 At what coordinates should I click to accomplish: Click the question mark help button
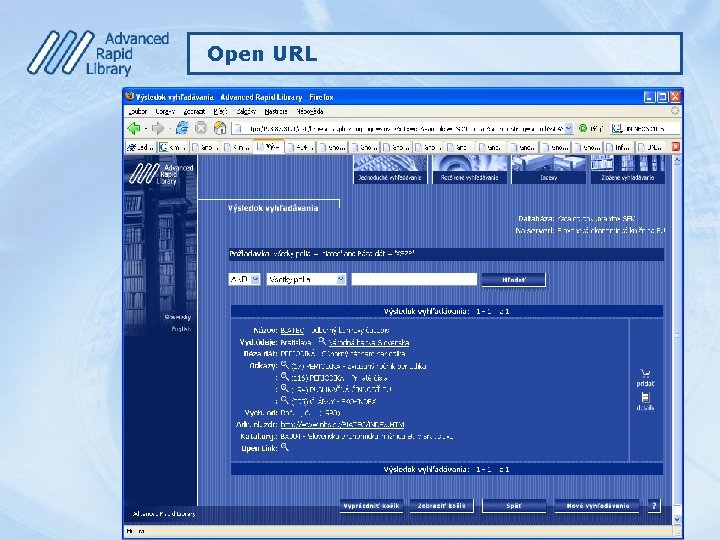tap(654, 506)
